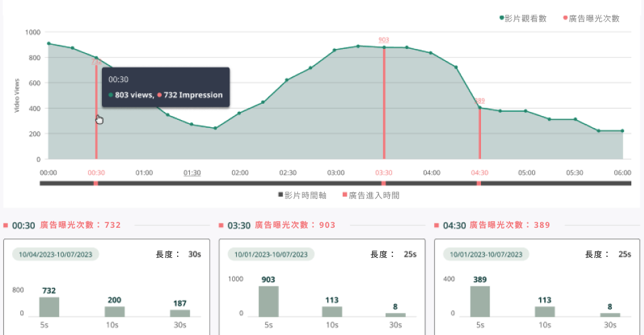Click the 03:30 ad marker line
This screenshot has width=644, height=335.
[384, 103]
